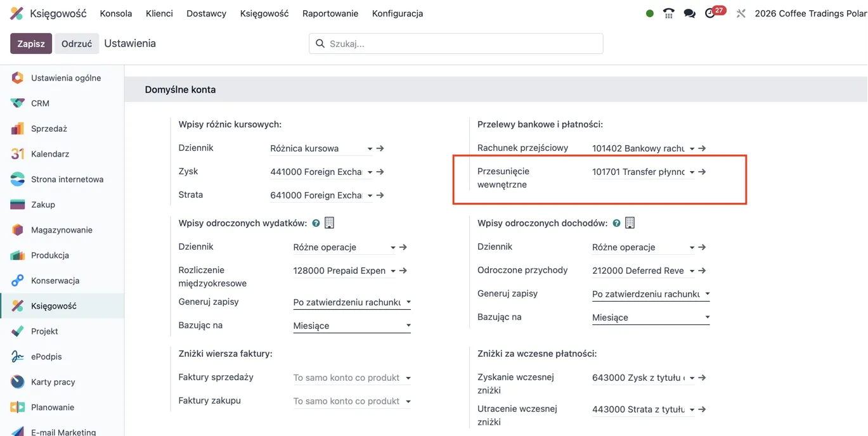Screen dimensions: 868x436
Task: Click building icon next to Wpisy odroczonych wydatków
Action: [x=329, y=223]
